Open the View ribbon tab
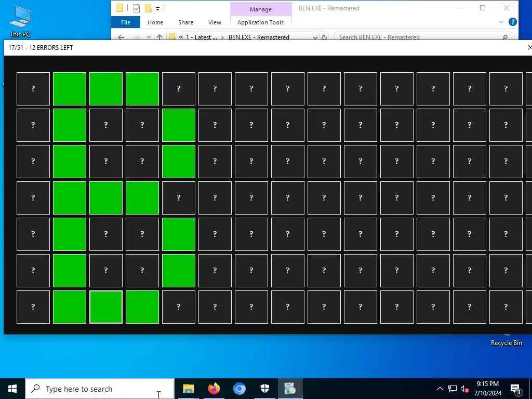 [215, 22]
